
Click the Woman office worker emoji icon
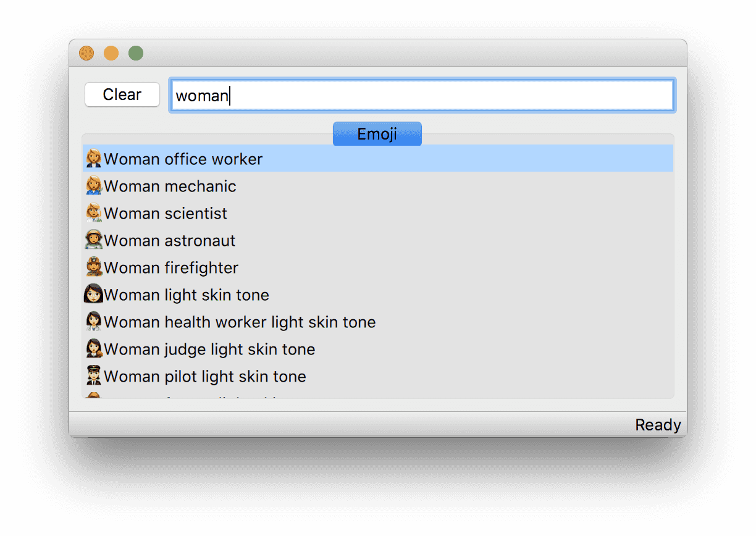tap(93, 159)
